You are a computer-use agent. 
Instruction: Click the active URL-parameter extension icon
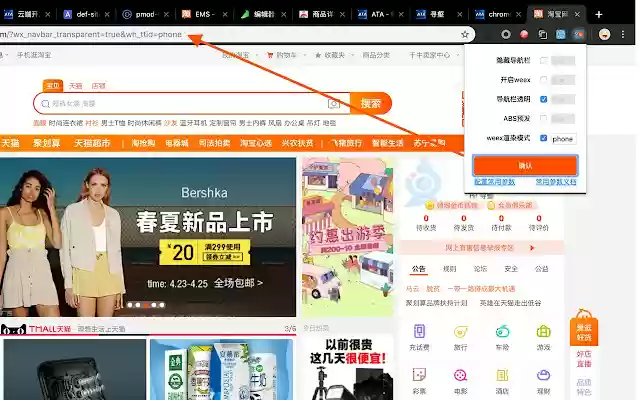pos(579,35)
